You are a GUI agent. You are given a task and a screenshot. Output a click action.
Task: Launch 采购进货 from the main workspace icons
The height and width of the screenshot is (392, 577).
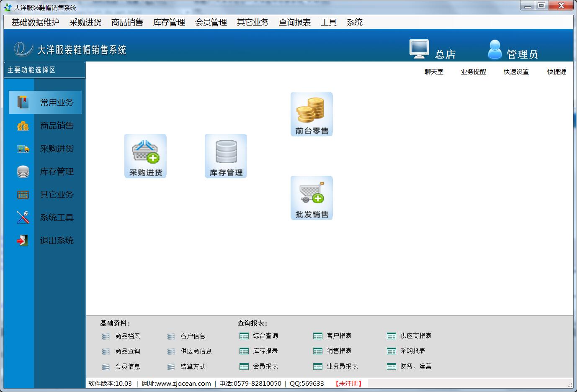pyautogui.click(x=145, y=156)
